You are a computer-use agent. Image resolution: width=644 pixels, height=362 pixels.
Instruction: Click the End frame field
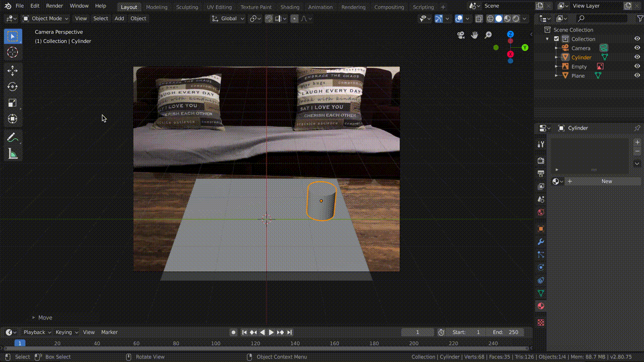click(505, 332)
